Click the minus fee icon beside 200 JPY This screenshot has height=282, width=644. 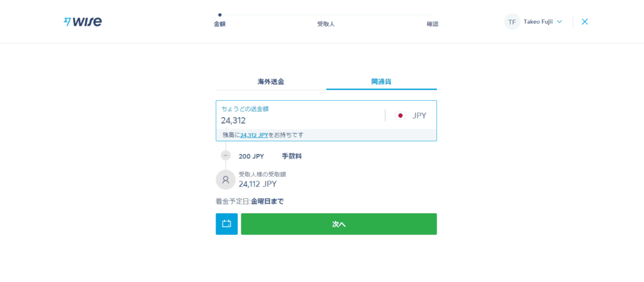point(226,156)
